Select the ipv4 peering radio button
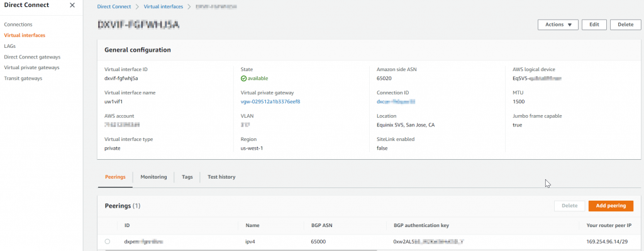This screenshot has height=251, width=644. 108,242
